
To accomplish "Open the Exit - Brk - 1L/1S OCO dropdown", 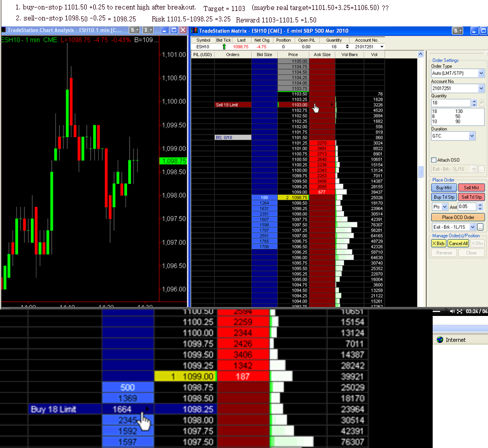I will pyautogui.click(x=473, y=227).
